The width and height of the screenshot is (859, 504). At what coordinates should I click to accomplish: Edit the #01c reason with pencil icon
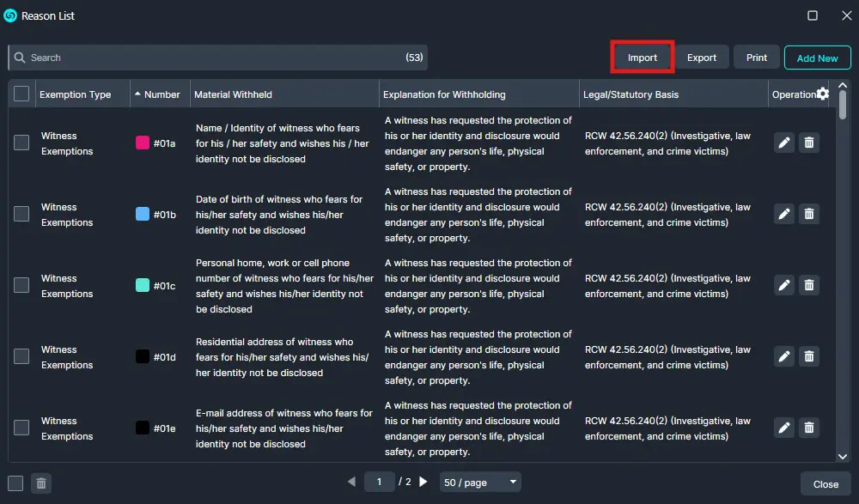(784, 285)
